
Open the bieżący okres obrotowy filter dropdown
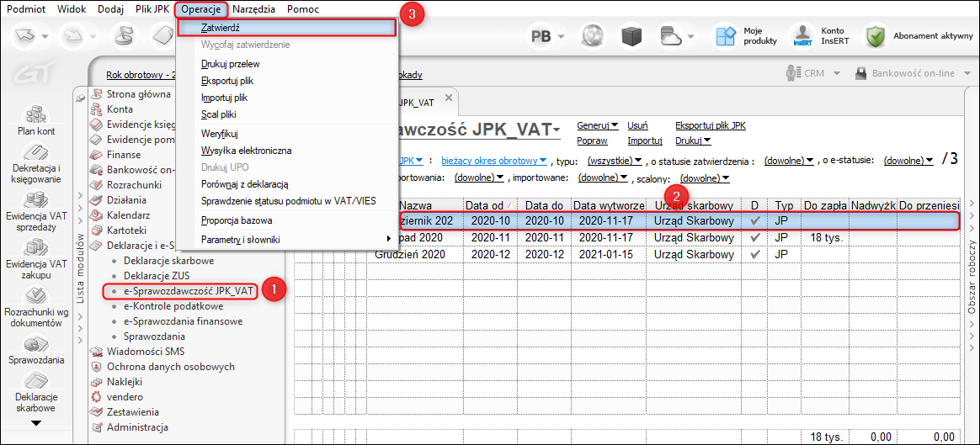point(493,161)
